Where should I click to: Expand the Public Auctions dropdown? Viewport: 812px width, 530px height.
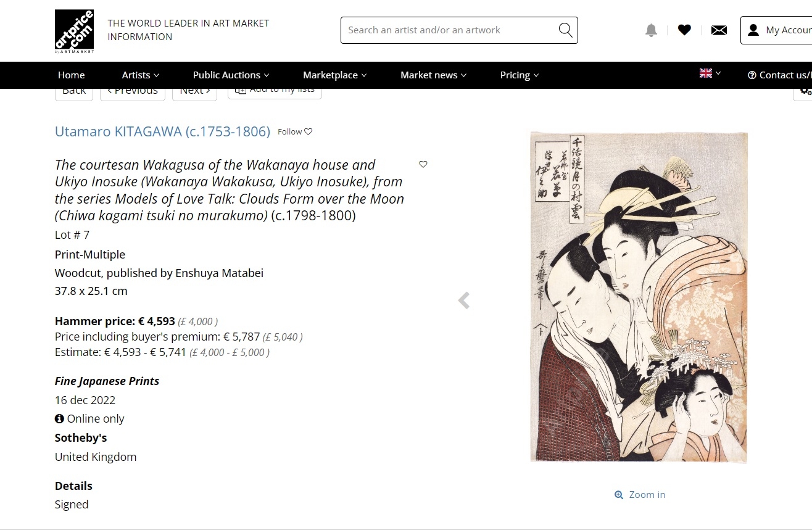tap(231, 75)
